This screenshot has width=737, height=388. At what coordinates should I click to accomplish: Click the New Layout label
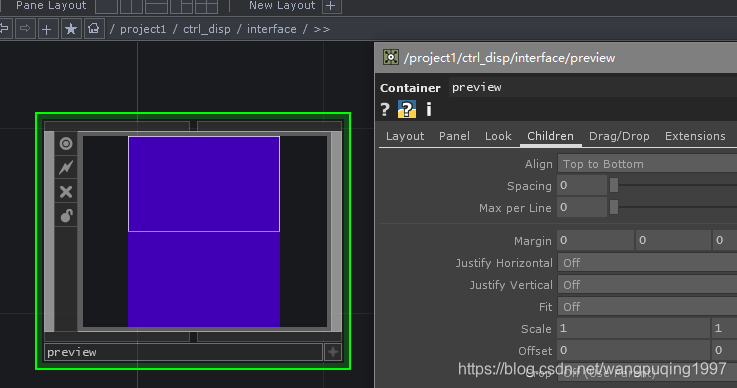(282, 6)
